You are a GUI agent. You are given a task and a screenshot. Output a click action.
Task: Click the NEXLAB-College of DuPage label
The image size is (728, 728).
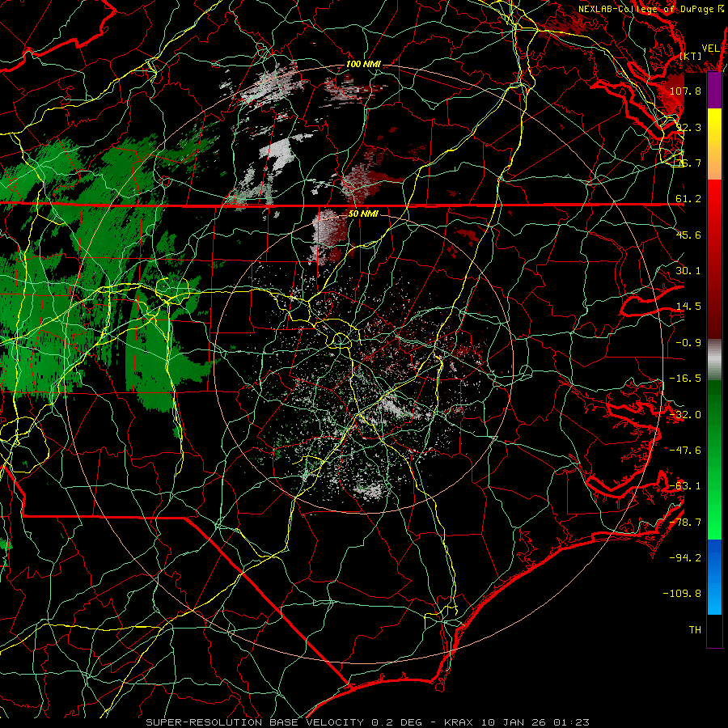pos(650,9)
